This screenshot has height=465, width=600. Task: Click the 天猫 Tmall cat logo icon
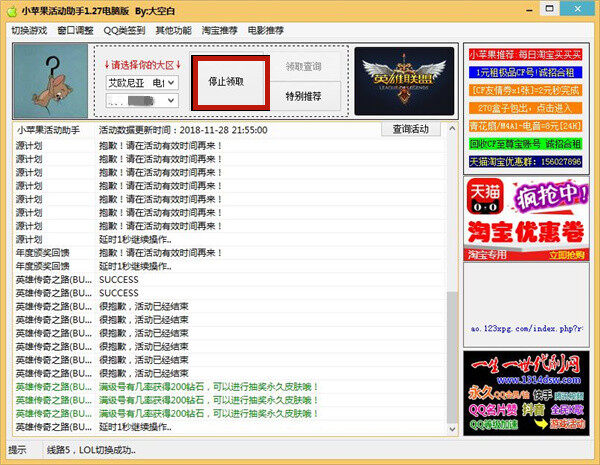[x=485, y=196]
